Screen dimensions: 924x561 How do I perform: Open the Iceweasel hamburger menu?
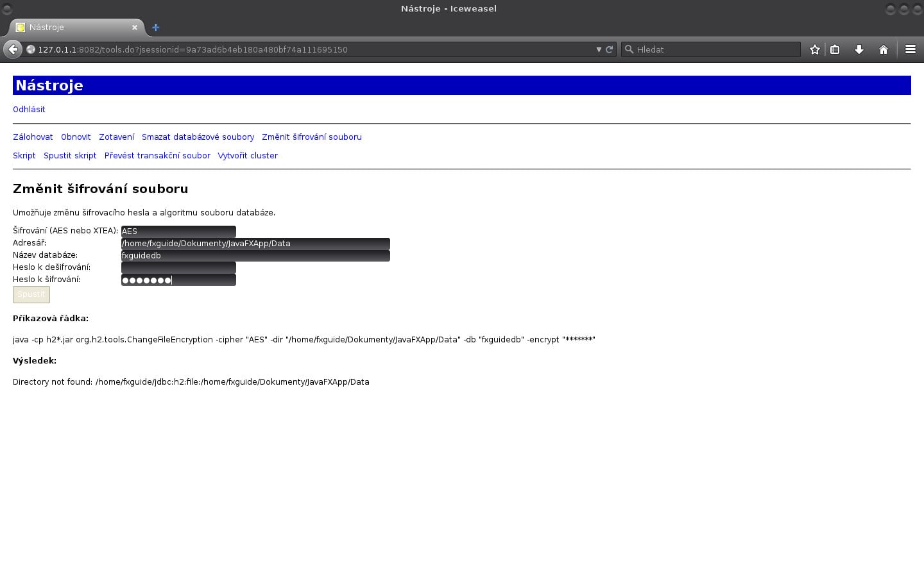[x=910, y=49]
